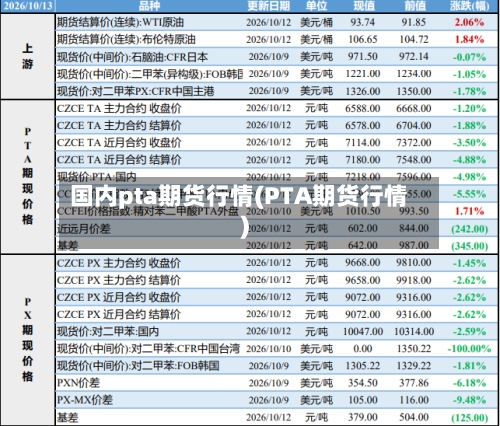Select the previous value 1234.00
This screenshot has width=500, height=426.
tap(414, 74)
